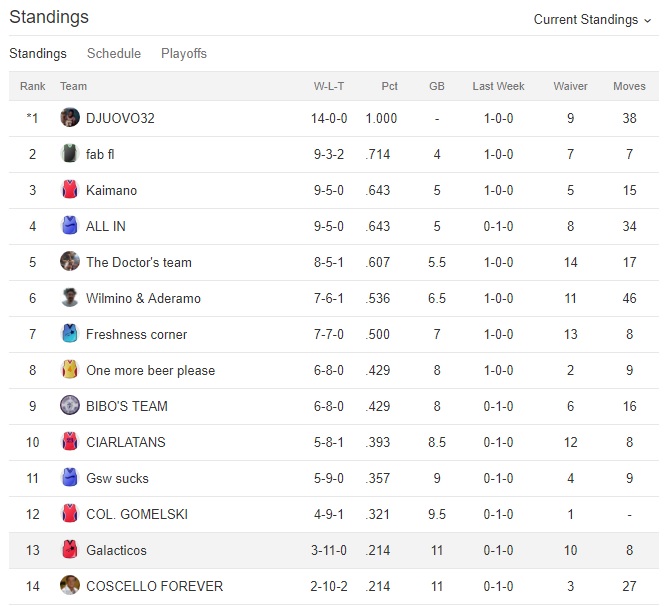The width and height of the screenshot is (665, 606).
Task: Switch to the Playoffs tab
Action: [184, 53]
